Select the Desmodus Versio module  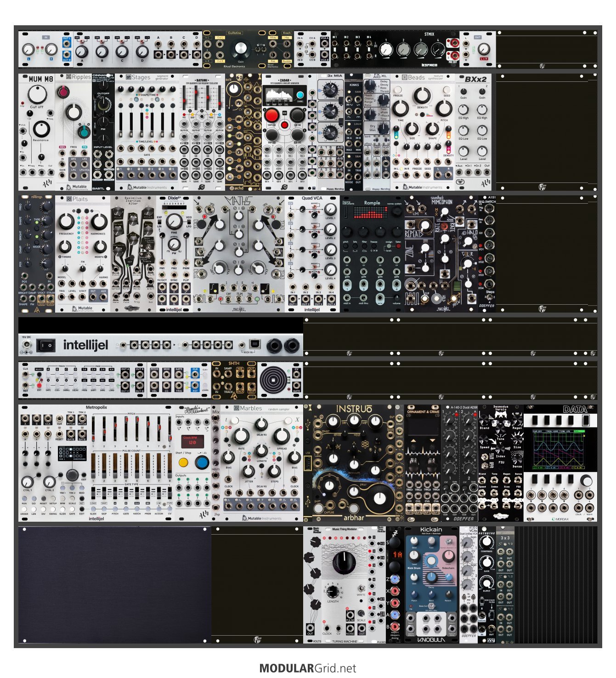tap(501, 463)
